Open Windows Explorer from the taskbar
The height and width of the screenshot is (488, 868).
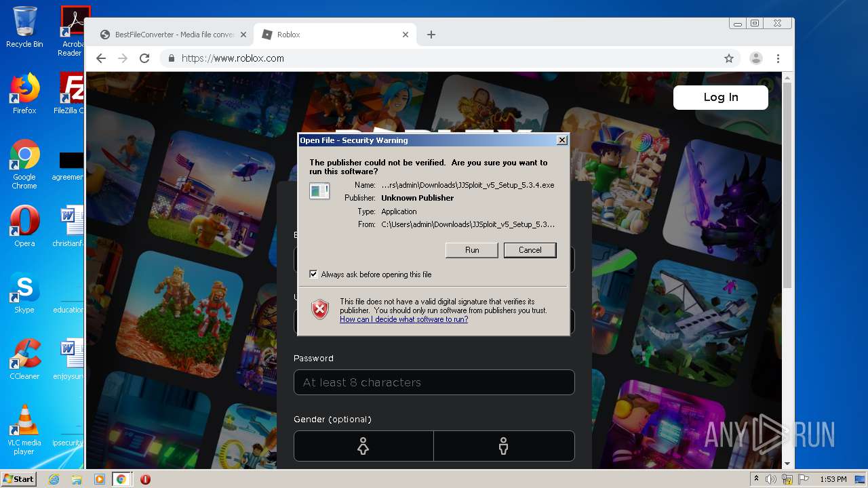coord(77,479)
